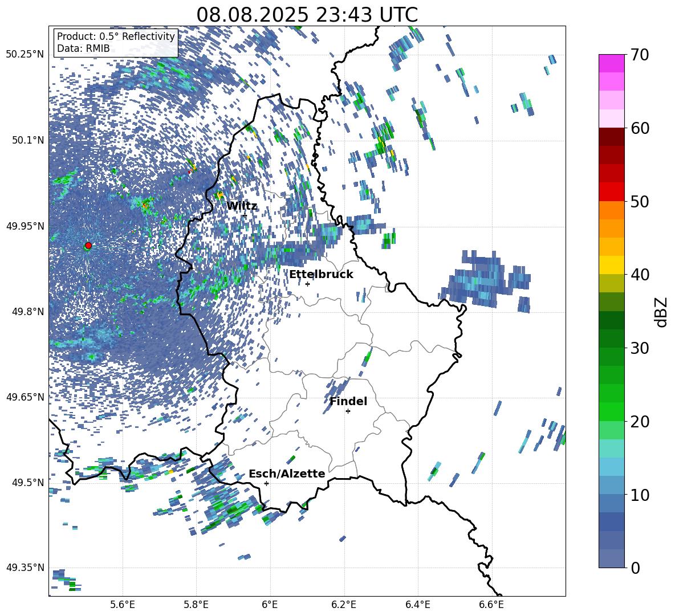Click the 50.1°N latitude label
This screenshot has height=616, width=675.
pyautogui.click(x=27, y=140)
